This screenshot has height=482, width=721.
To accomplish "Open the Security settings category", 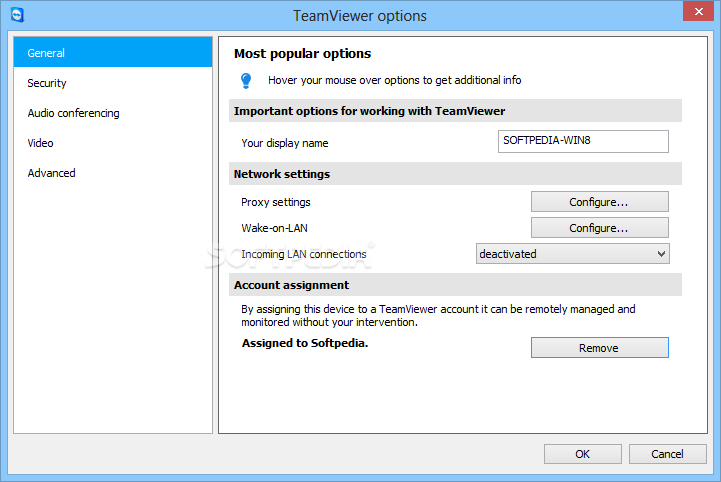I will [113, 83].
